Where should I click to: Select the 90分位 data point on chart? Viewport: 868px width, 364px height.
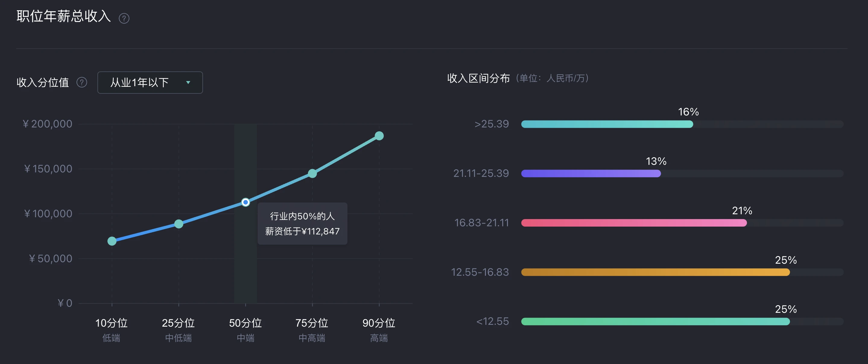[x=379, y=136]
